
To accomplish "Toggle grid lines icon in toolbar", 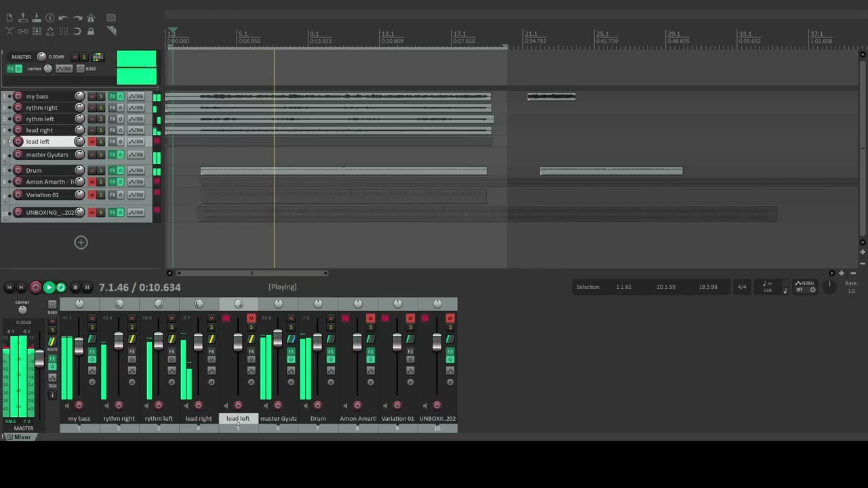I will [64, 31].
